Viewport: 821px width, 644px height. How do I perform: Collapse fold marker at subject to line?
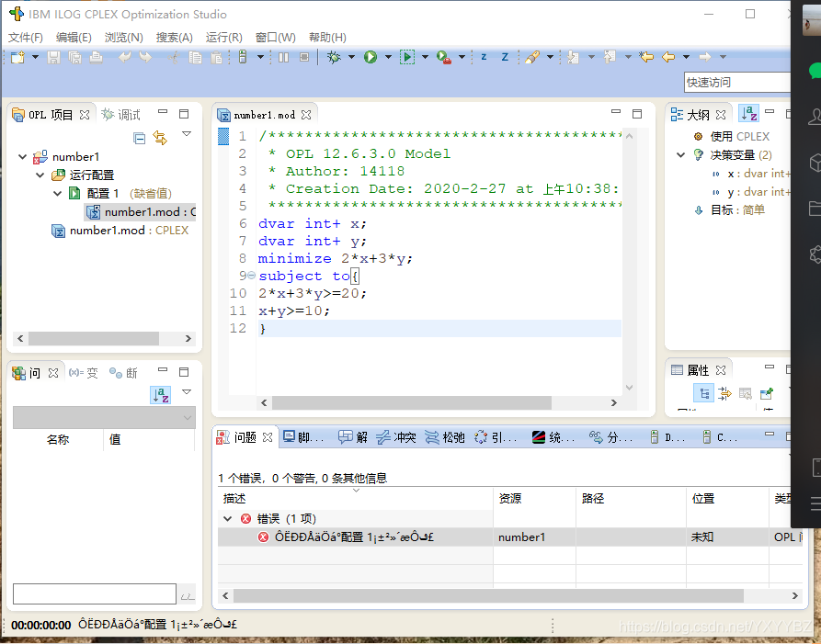[251, 276]
